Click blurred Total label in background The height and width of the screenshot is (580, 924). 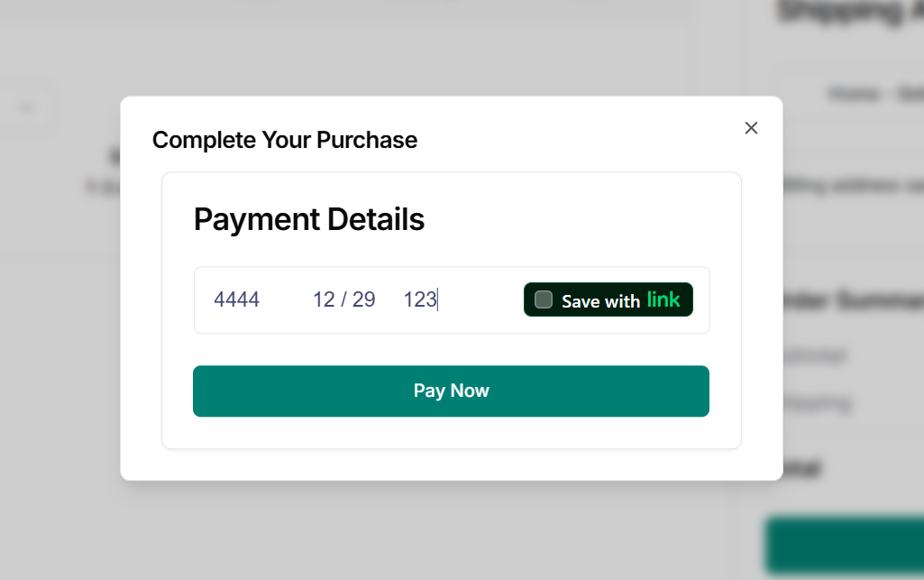coord(802,469)
